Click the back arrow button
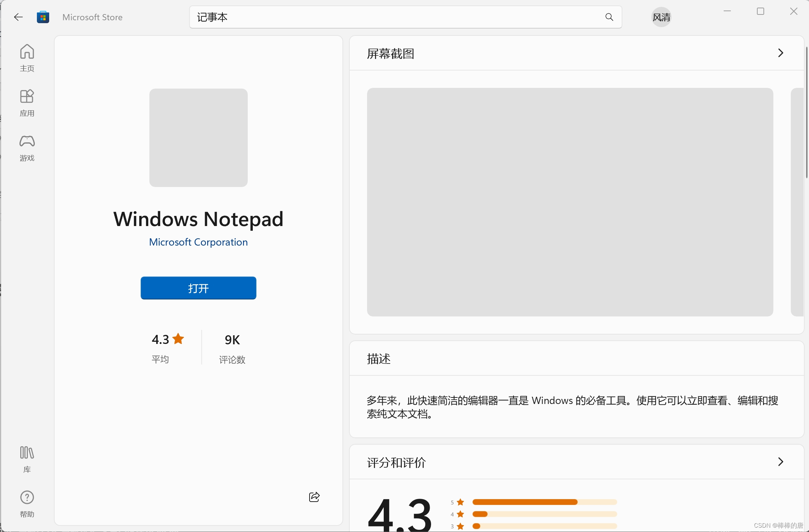The height and width of the screenshot is (532, 809). coord(18,17)
